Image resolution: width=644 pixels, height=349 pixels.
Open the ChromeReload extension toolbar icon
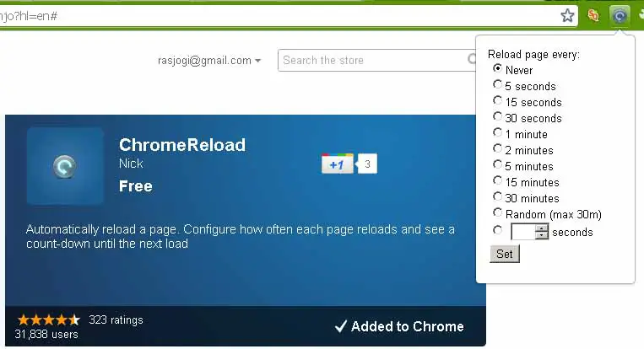point(620,15)
